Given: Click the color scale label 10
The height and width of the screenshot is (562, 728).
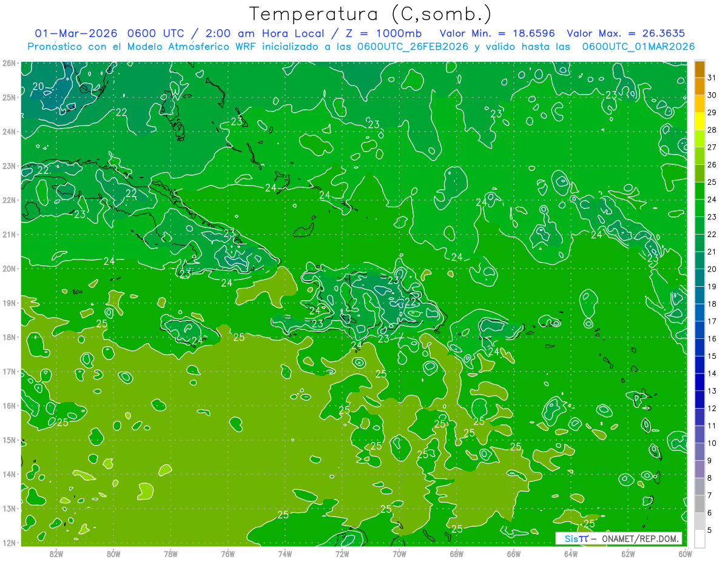Looking at the screenshot, I should tap(712, 443).
